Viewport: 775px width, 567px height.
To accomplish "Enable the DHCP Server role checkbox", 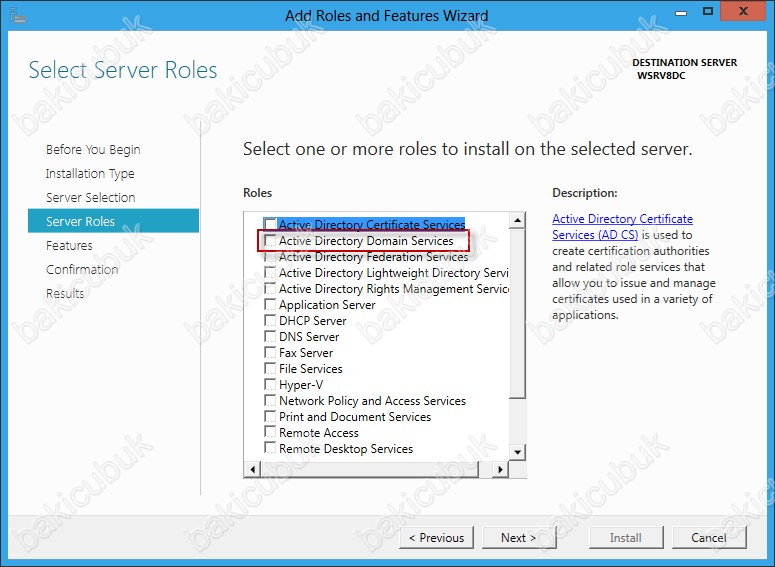I will (x=270, y=320).
